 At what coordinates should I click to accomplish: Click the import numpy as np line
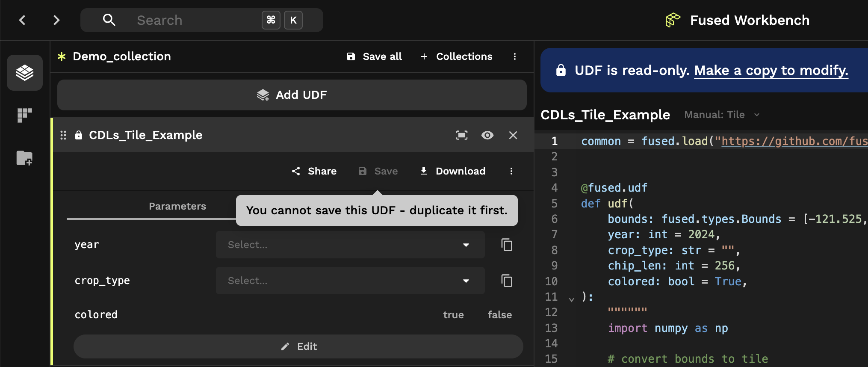tap(668, 328)
